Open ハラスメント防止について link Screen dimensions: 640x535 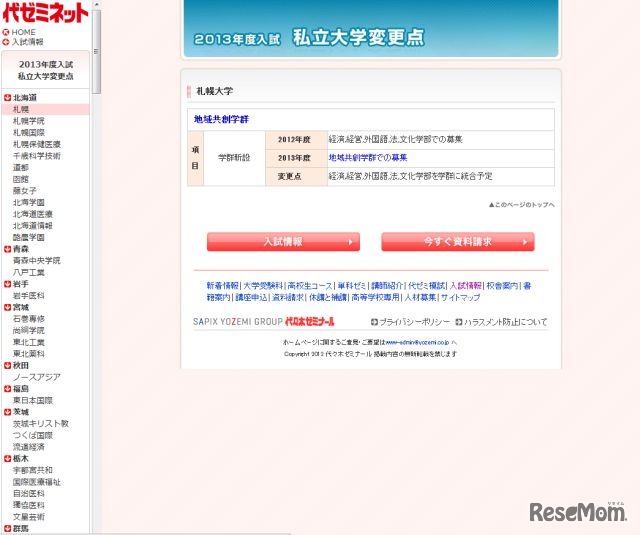coord(506,322)
